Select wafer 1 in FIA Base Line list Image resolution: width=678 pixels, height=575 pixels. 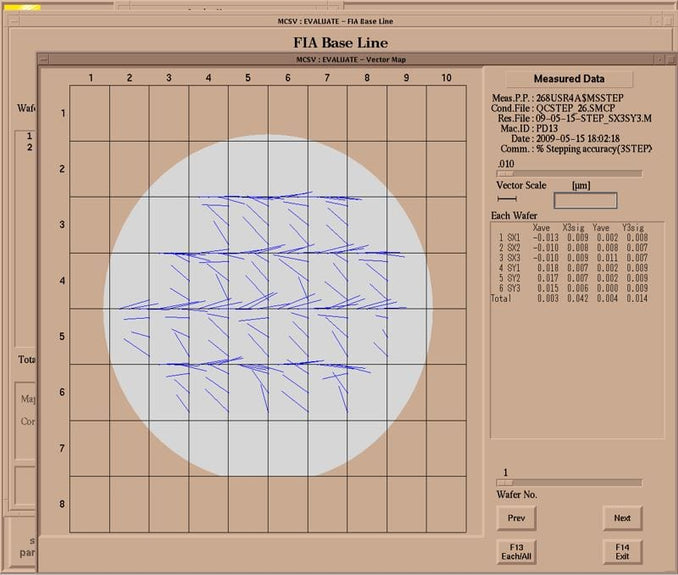[29, 136]
